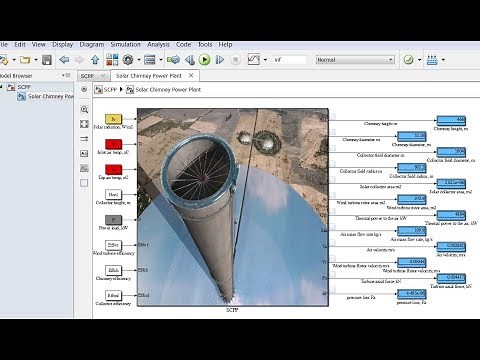Click the Step Back simulation icon

[190, 60]
